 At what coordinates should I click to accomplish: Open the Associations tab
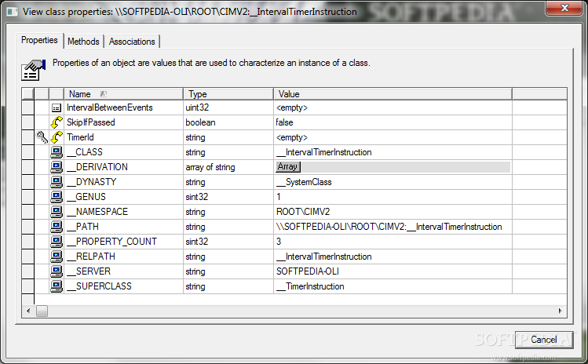(132, 42)
